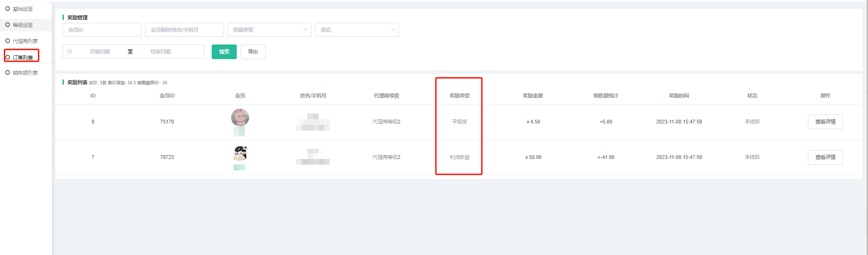868x255 pixels.
Task: Click the 利润收益 reward type cell
Action: pyautogui.click(x=459, y=157)
